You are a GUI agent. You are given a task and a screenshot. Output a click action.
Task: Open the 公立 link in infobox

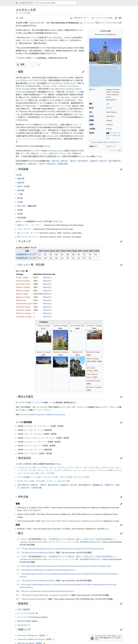click(108, 104)
